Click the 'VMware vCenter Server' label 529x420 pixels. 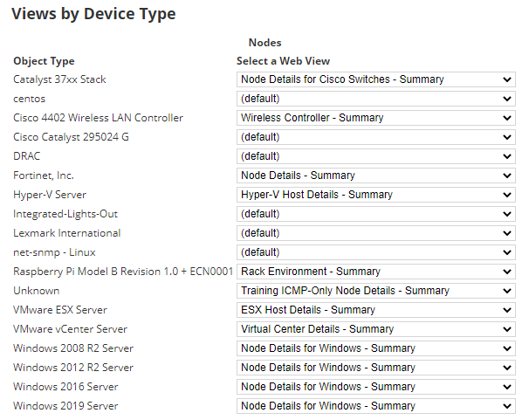pos(70,329)
